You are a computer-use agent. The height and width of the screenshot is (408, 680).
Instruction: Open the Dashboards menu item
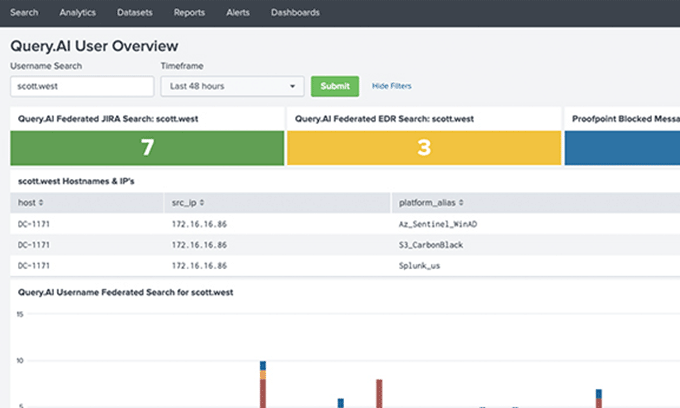coord(295,13)
